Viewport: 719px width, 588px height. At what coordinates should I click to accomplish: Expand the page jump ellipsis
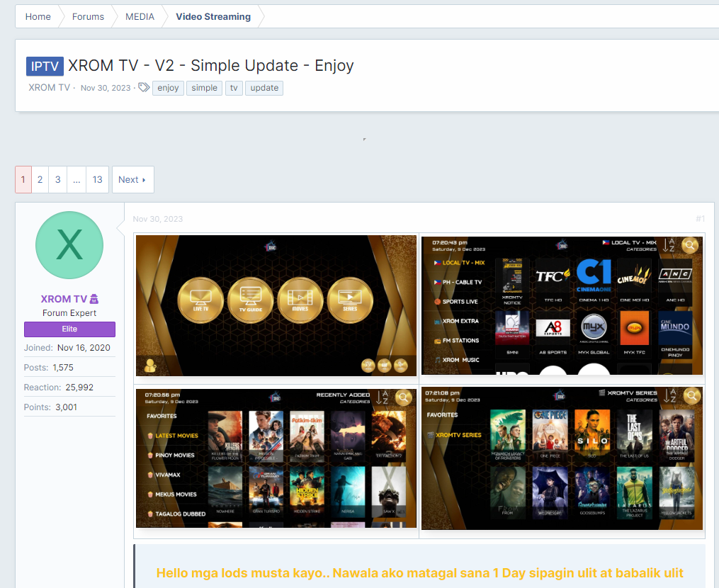pyautogui.click(x=77, y=179)
